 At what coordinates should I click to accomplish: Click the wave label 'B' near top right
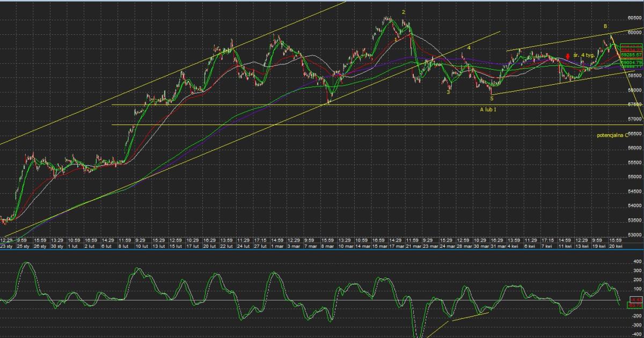(x=605, y=26)
